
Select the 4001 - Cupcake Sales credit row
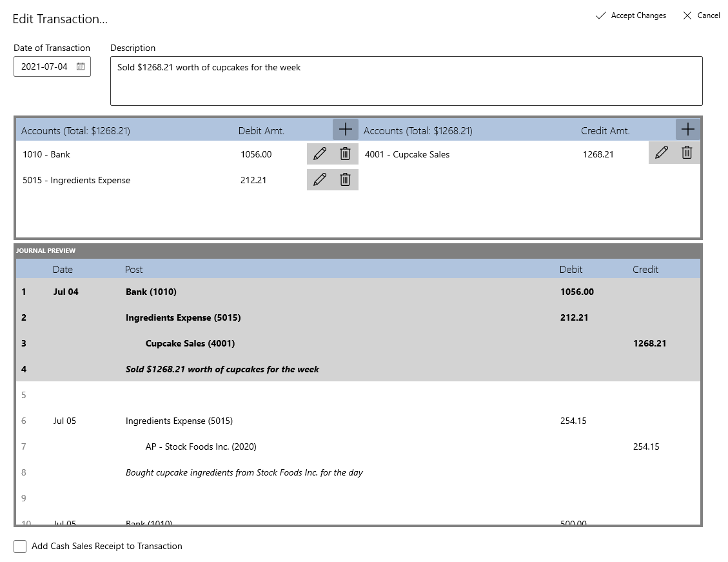tap(471, 154)
